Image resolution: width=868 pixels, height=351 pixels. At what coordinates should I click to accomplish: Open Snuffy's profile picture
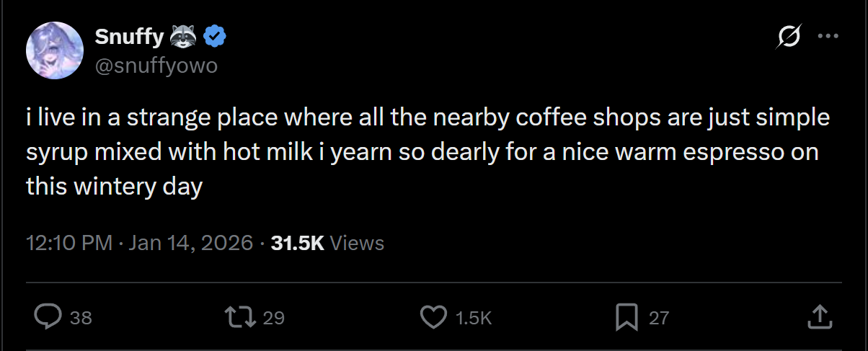pyautogui.click(x=54, y=50)
